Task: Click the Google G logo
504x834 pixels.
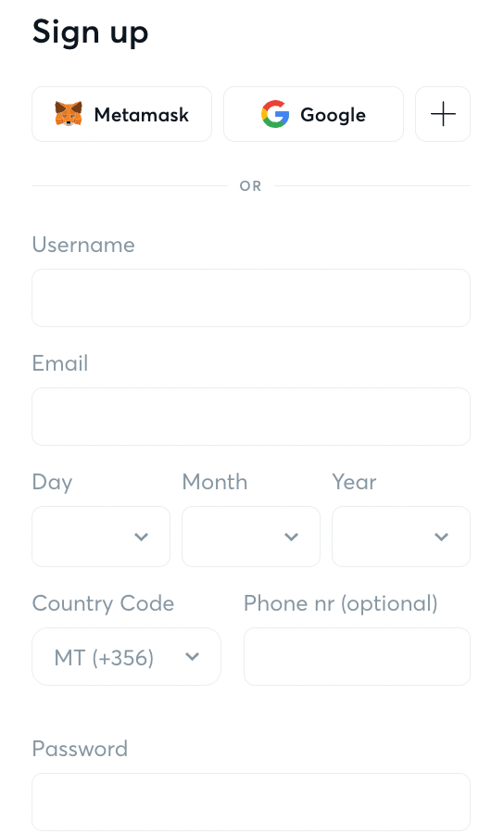Action: (275, 114)
